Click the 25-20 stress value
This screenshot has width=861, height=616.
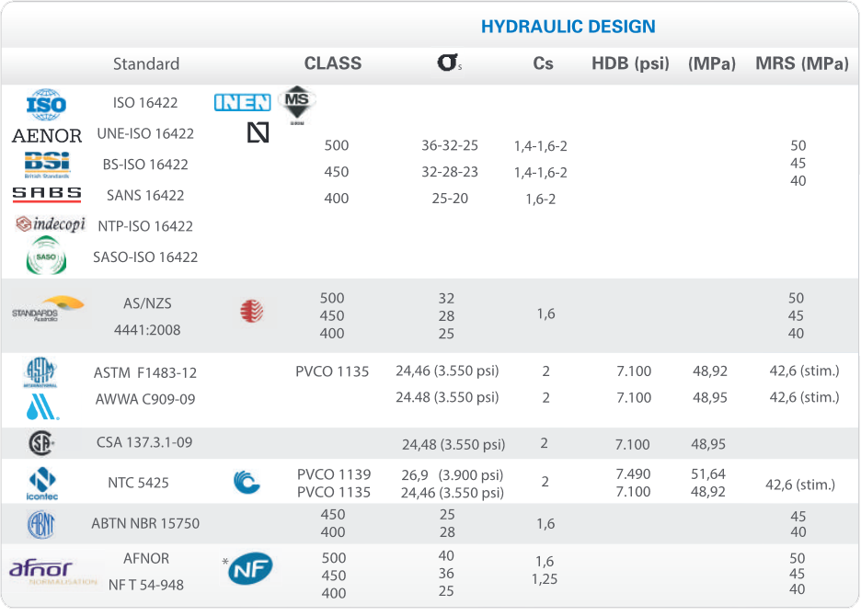[450, 199]
